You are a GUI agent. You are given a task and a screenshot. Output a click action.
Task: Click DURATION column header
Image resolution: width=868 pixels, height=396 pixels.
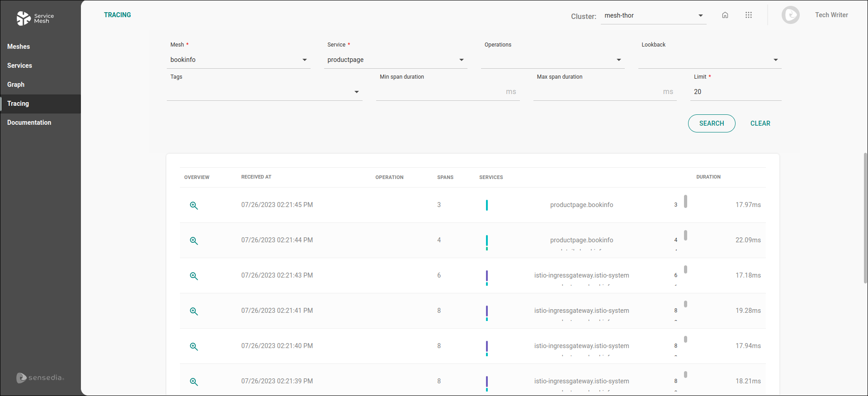pos(708,177)
